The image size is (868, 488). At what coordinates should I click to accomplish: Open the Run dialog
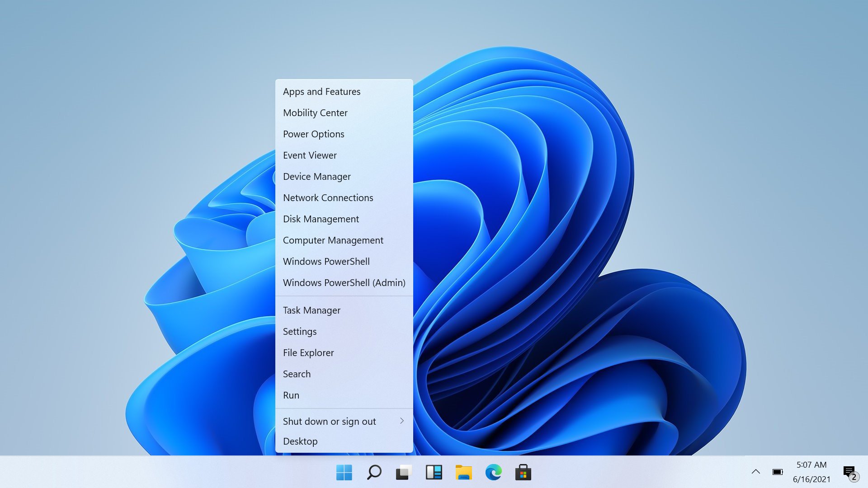(x=291, y=395)
